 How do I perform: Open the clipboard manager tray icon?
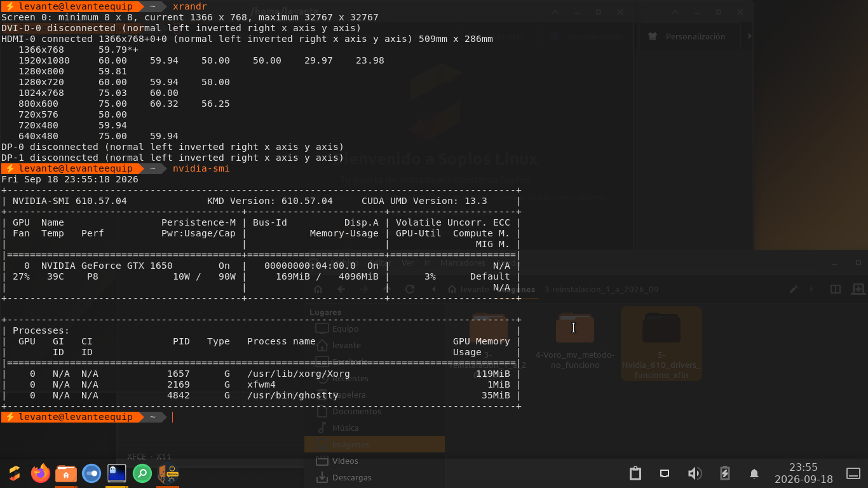coord(635,473)
